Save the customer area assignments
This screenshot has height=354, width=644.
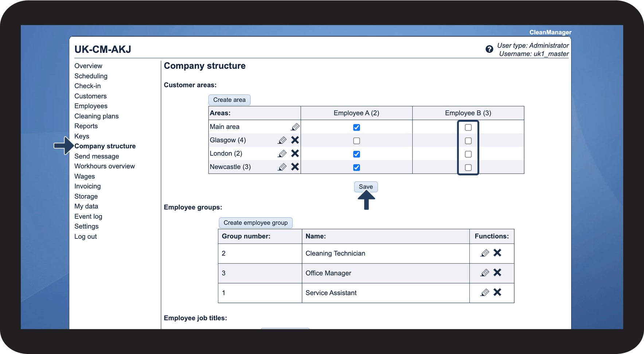[x=366, y=187]
